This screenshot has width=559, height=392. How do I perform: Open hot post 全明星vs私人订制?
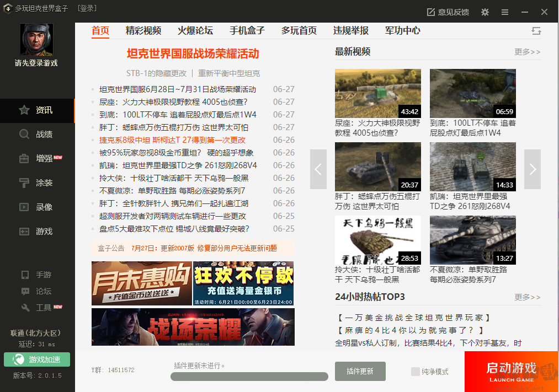[428, 343]
